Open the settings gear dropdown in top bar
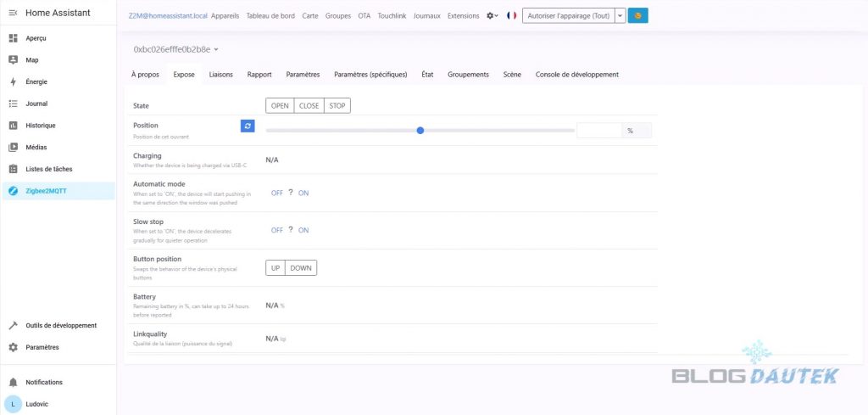Image resolution: width=868 pixels, height=415 pixels. coord(492,16)
